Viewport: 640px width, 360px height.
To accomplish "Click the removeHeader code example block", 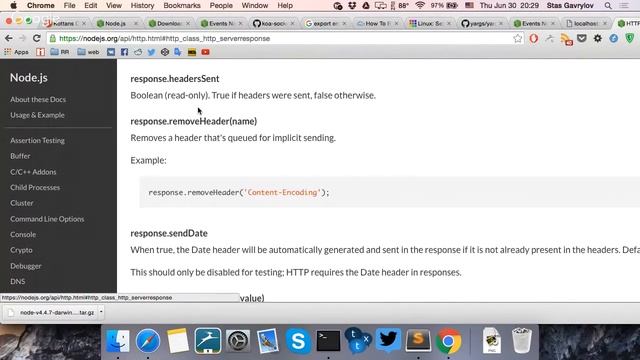I will pos(389,192).
